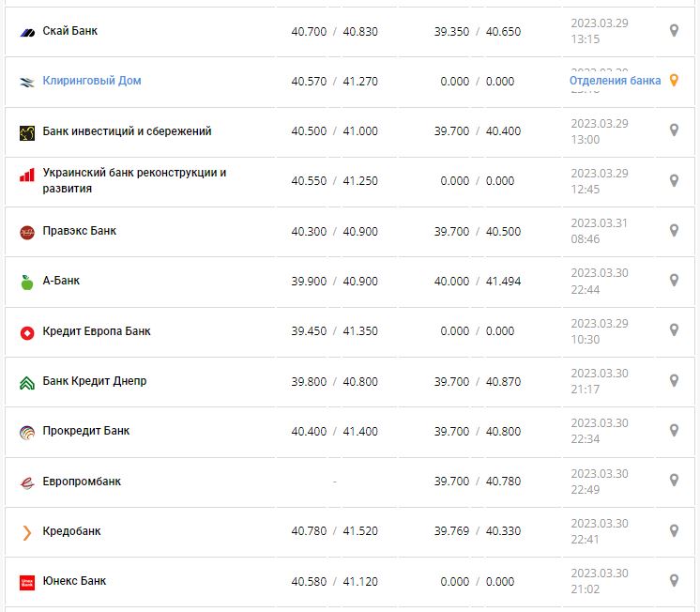Image resolution: width=700 pixels, height=612 pixels.
Task: Click the map pin icon for Скай Банк
Action: tap(674, 31)
